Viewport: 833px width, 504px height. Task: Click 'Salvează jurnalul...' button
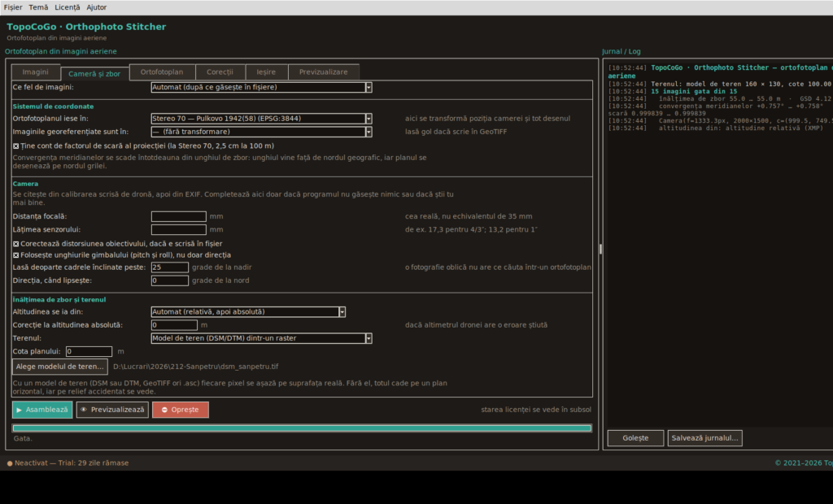point(705,438)
